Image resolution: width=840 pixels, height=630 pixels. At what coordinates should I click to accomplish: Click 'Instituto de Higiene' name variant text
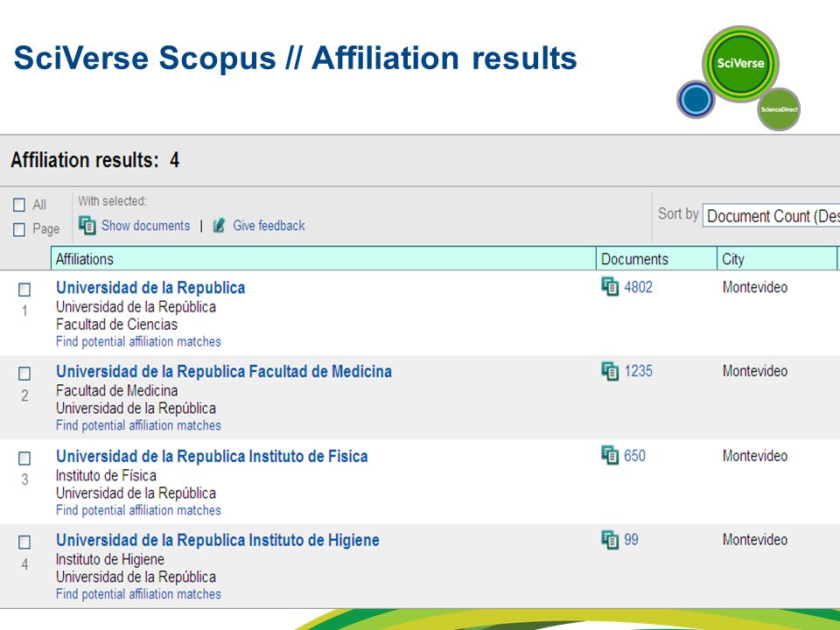110,559
